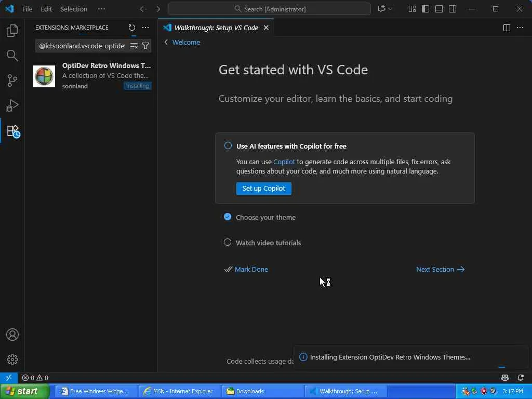Open the Search view in activity bar
The width and height of the screenshot is (532, 399).
[x=12, y=55]
